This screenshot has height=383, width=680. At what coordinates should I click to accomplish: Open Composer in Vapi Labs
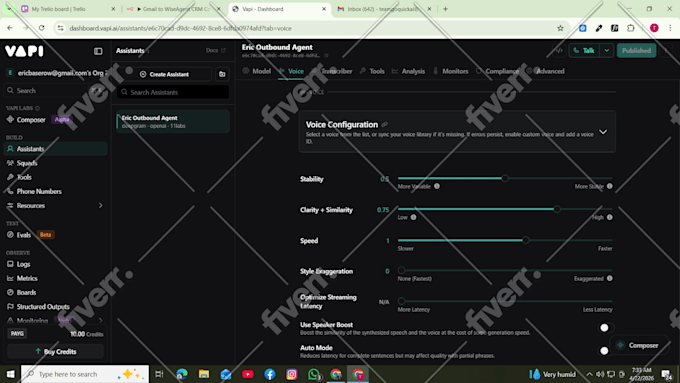pyautogui.click(x=31, y=120)
